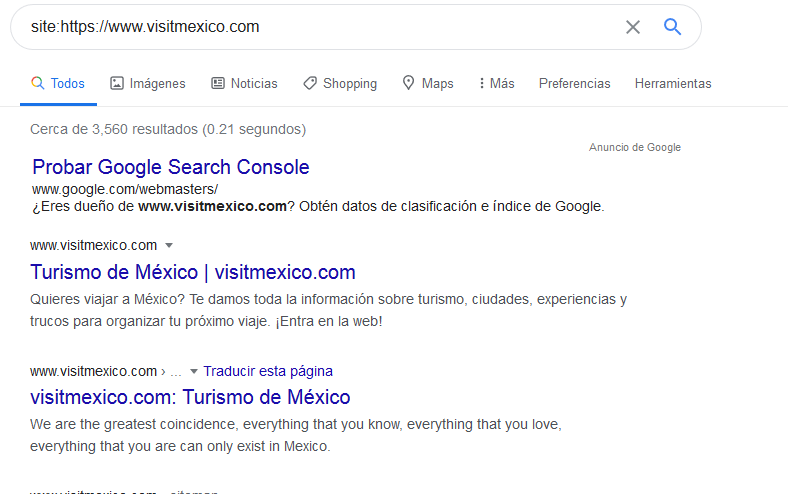
Task: Click www.google.com/webmasters/ URL text
Action: (125, 189)
